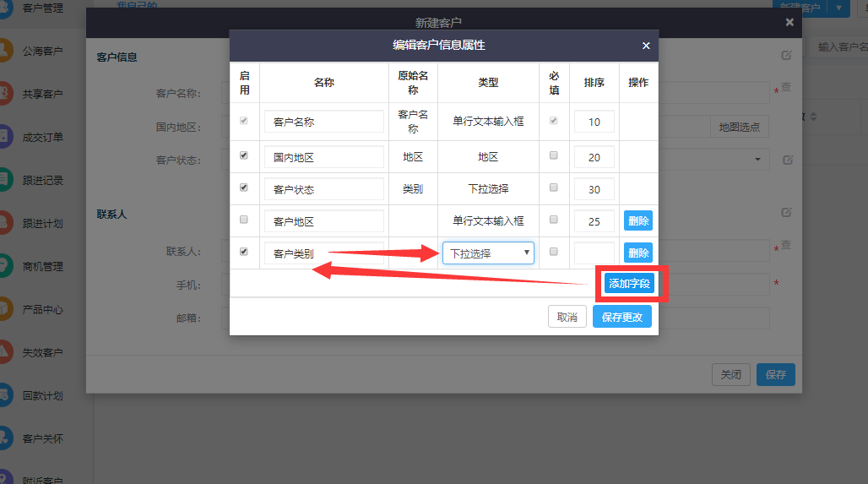Image resolution: width=868 pixels, height=484 pixels.
Task: Click 类型 column header
Action: (488, 83)
